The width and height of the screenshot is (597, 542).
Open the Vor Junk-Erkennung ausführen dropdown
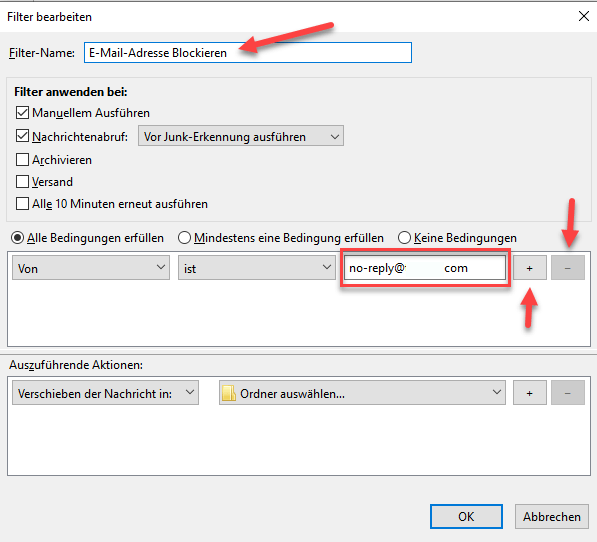tap(241, 136)
